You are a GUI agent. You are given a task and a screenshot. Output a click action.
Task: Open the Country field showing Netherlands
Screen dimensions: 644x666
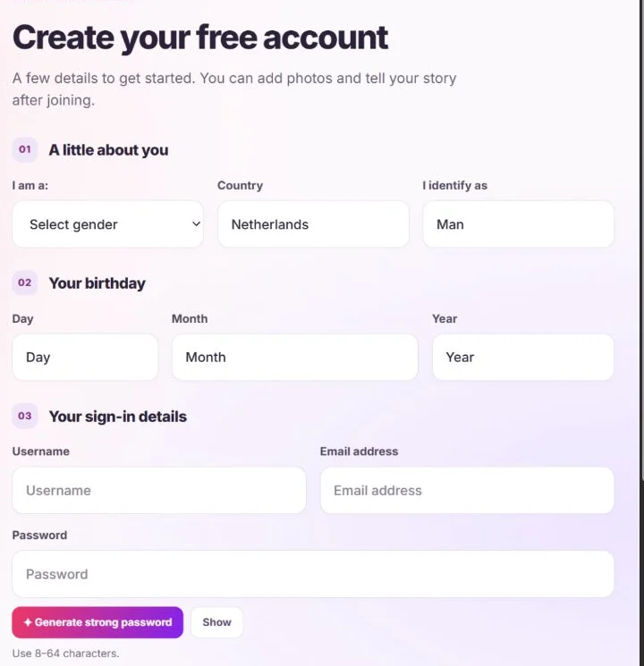click(313, 223)
